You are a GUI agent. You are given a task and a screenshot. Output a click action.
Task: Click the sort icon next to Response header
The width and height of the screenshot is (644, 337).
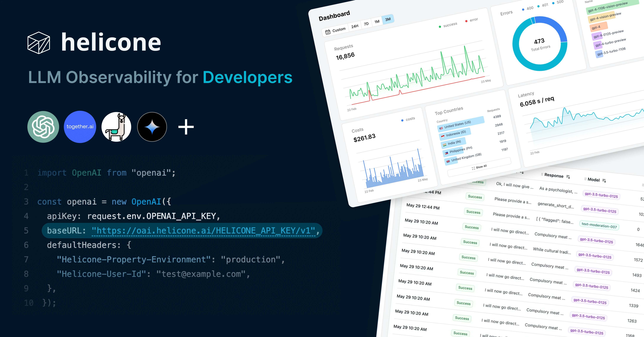pos(568,177)
